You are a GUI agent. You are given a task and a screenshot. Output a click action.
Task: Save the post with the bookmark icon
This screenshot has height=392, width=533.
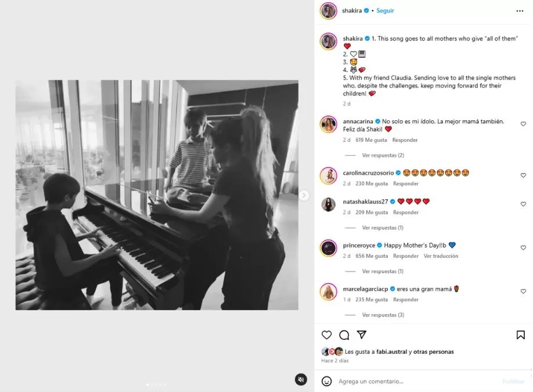(520, 335)
